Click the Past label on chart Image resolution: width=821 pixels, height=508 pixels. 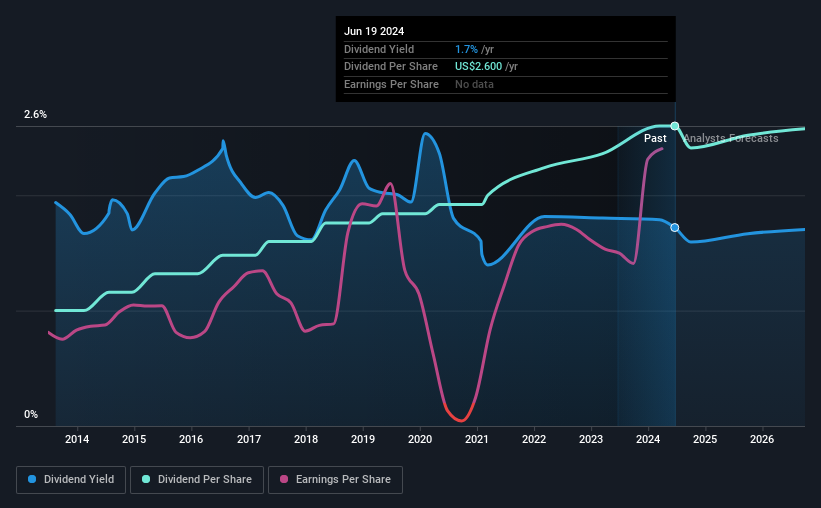pos(655,138)
